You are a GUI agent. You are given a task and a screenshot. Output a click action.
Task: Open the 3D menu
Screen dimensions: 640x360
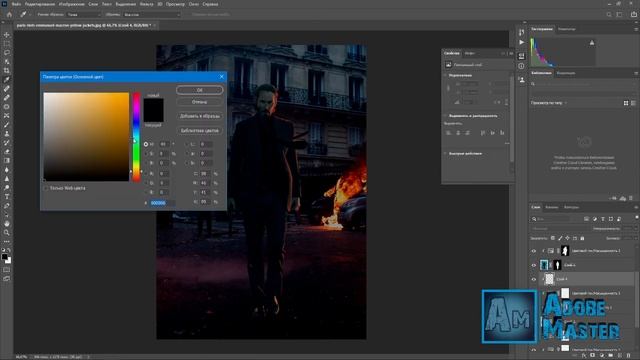[160, 4]
